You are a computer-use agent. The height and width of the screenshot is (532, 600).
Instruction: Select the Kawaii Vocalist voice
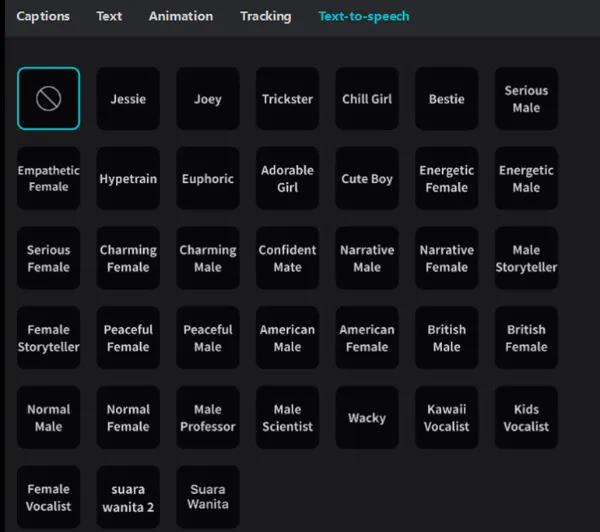pyautogui.click(x=447, y=417)
